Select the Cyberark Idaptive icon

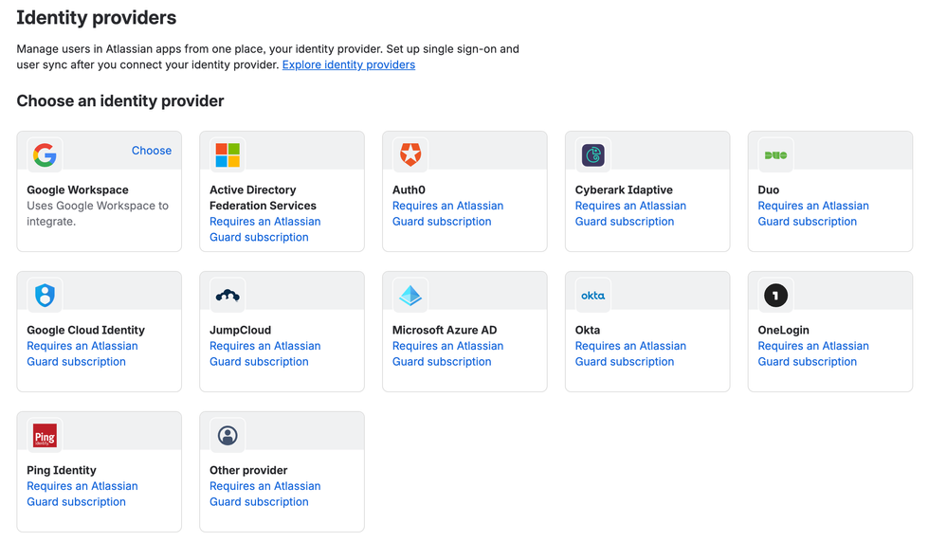593,155
